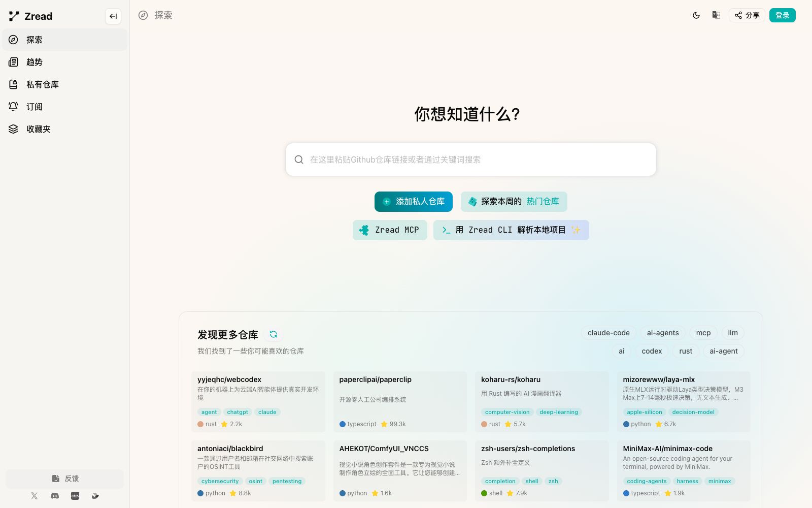Click the Zread CLI 解析本地项目 button

[x=511, y=230]
